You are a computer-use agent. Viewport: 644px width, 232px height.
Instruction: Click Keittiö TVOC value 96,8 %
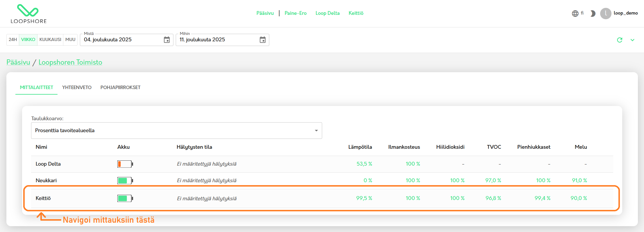[493, 198]
